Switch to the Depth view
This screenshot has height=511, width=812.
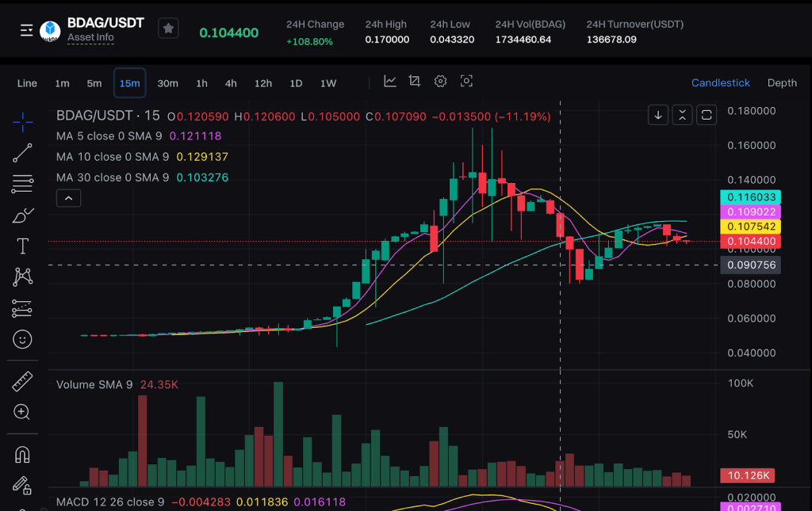pyautogui.click(x=782, y=82)
